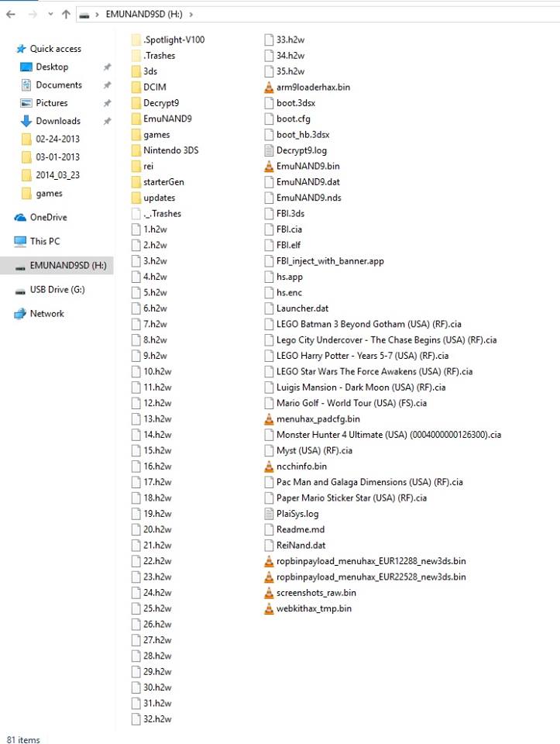
Task: Select the rei folder icon
Action: pos(136,166)
